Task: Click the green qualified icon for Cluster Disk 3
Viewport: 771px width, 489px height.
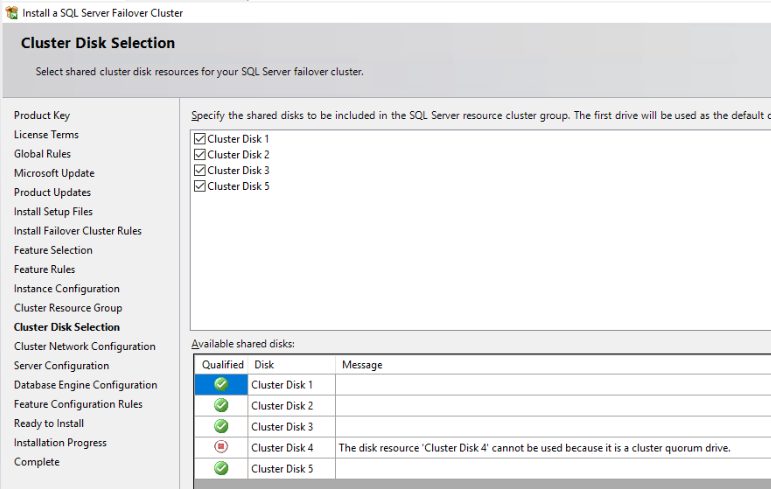Action: pyautogui.click(x=221, y=426)
